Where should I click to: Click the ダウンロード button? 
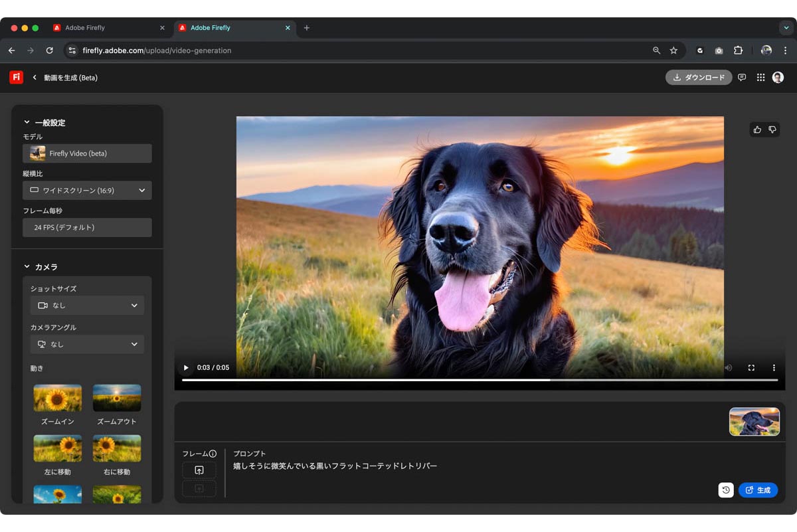pos(698,77)
